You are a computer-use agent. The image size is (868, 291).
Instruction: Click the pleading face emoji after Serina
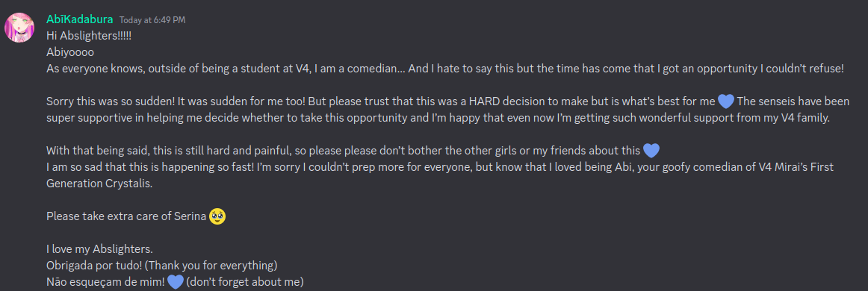point(217,216)
